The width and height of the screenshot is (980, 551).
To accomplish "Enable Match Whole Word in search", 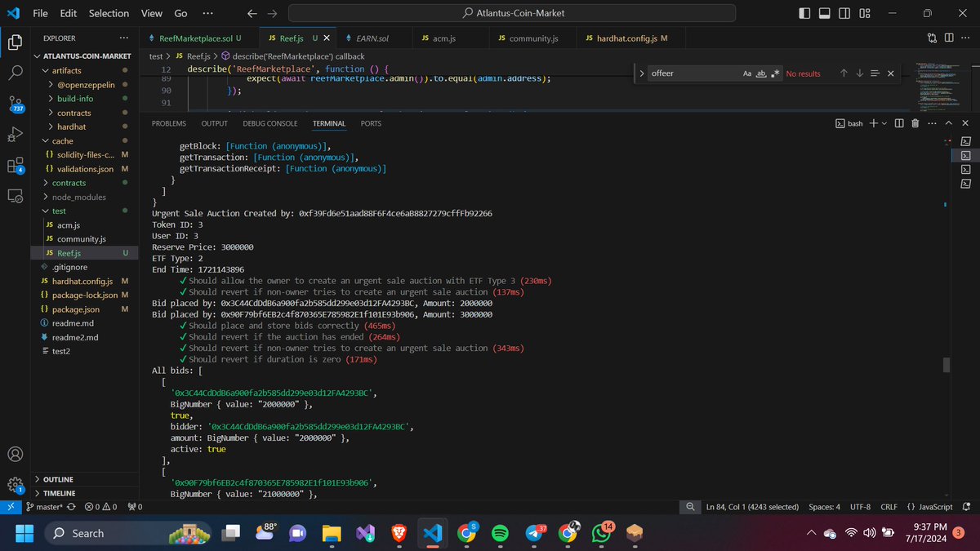I will (x=761, y=73).
